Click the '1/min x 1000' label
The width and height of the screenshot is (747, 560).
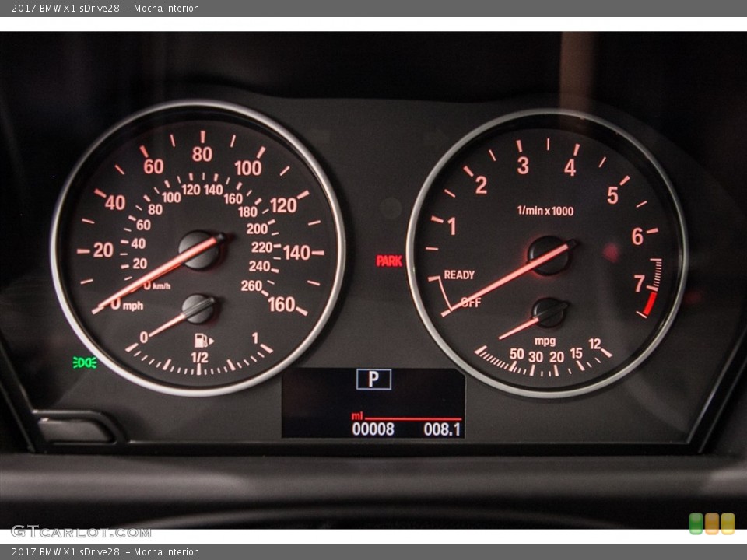(545, 211)
